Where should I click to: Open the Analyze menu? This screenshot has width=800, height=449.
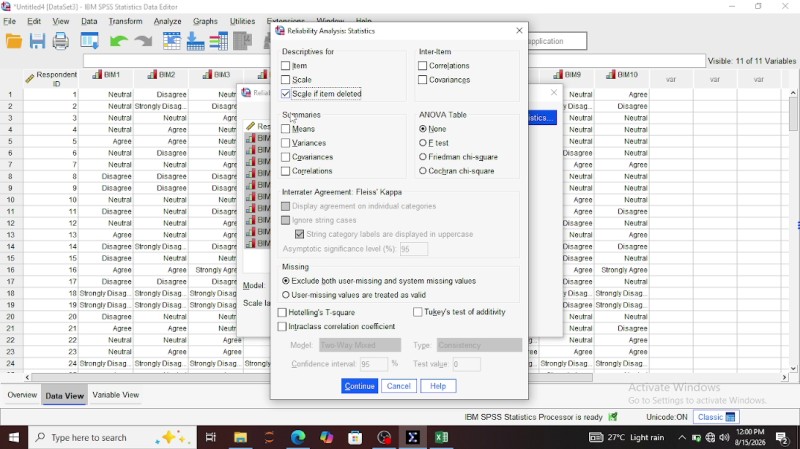click(168, 21)
